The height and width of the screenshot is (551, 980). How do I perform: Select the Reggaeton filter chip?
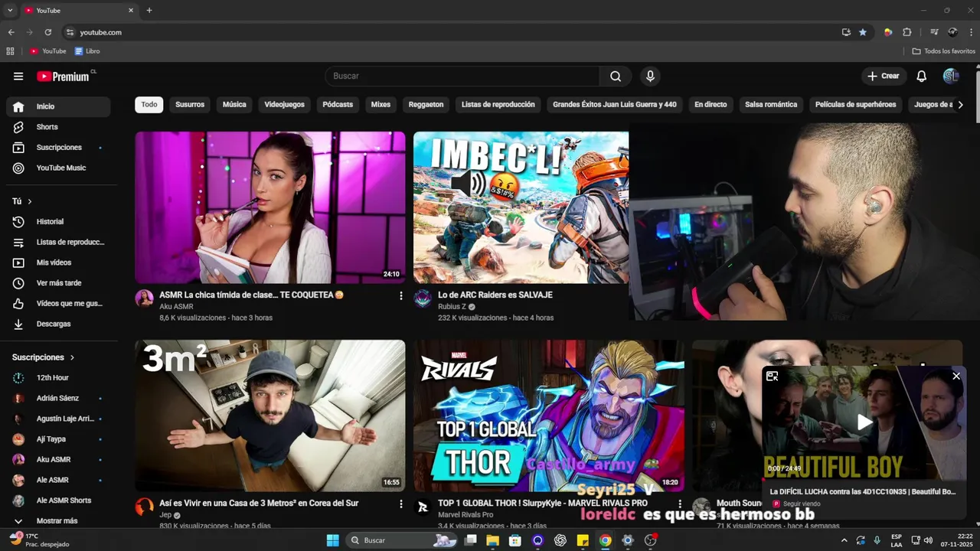pos(426,105)
